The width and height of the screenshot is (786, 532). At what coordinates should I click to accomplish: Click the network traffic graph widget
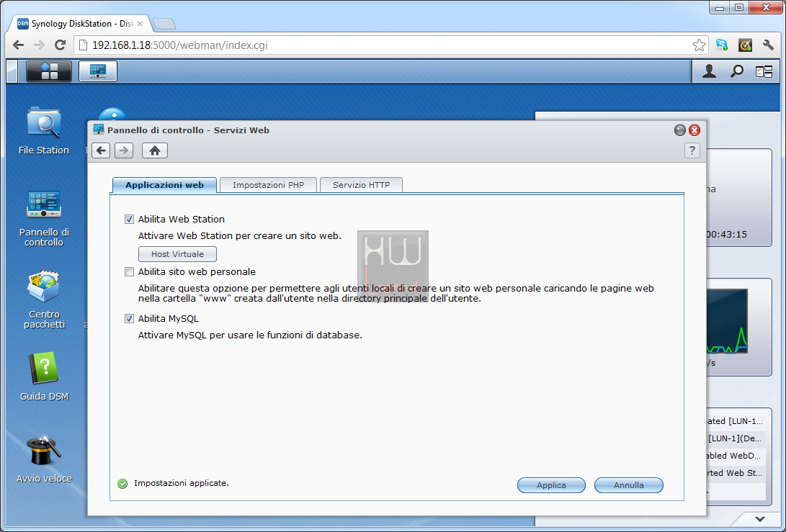click(727, 321)
